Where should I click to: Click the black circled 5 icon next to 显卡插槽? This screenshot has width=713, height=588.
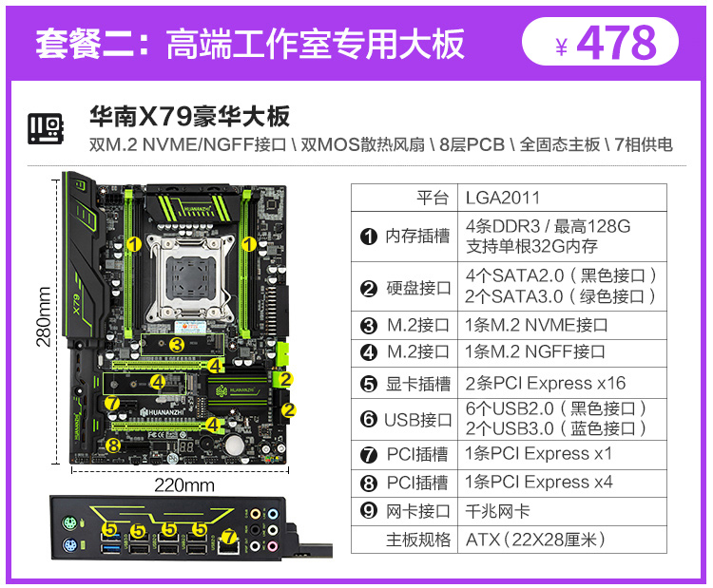368,384
